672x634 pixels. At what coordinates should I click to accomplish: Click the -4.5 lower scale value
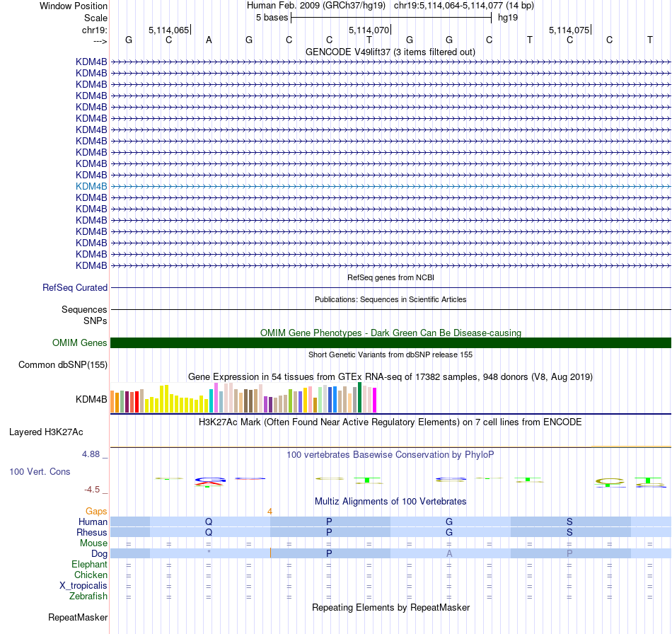(92, 490)
